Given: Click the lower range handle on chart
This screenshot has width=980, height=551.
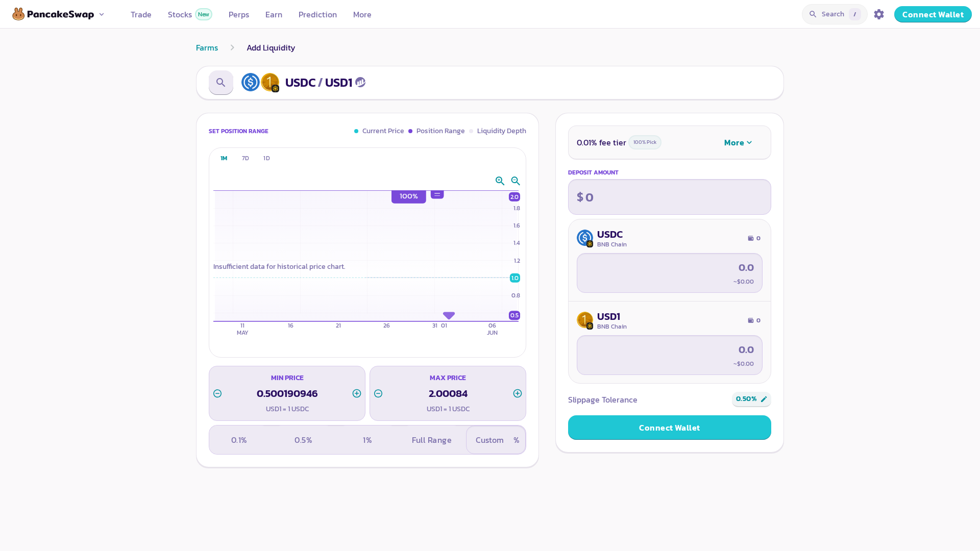Looking at the screenshot, I should coord(449,315).
